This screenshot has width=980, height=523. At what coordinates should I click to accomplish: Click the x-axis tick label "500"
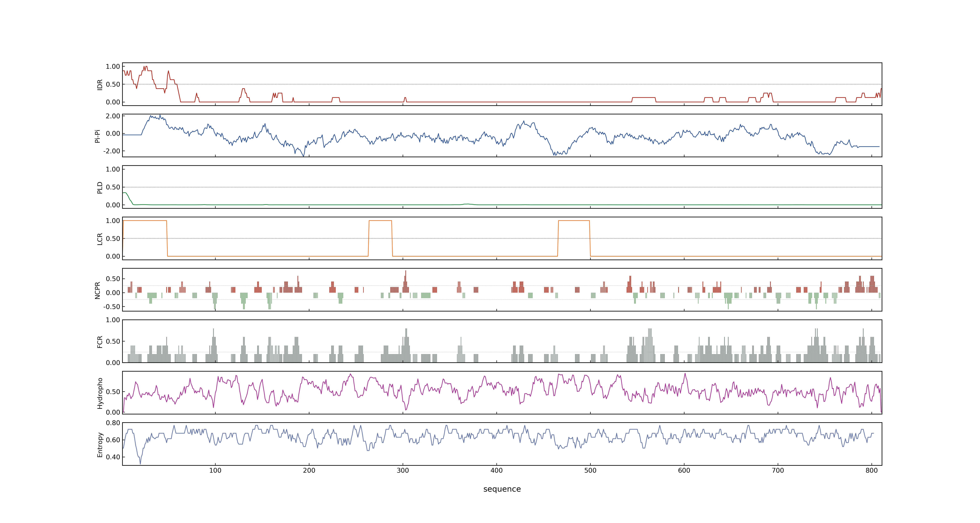point(591,470)
